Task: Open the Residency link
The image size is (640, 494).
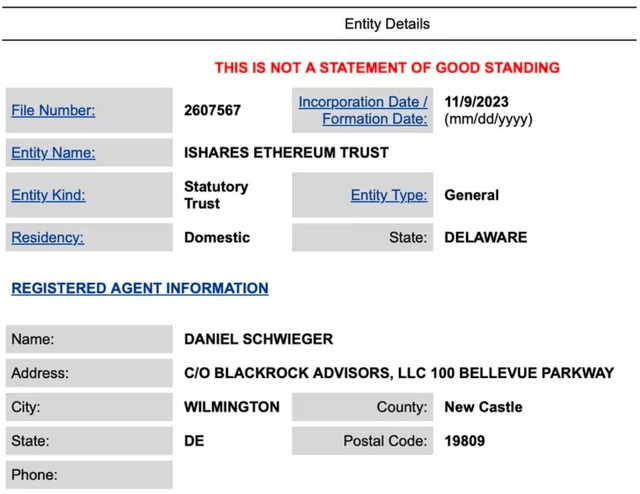Action: click(x=47, y=237)
